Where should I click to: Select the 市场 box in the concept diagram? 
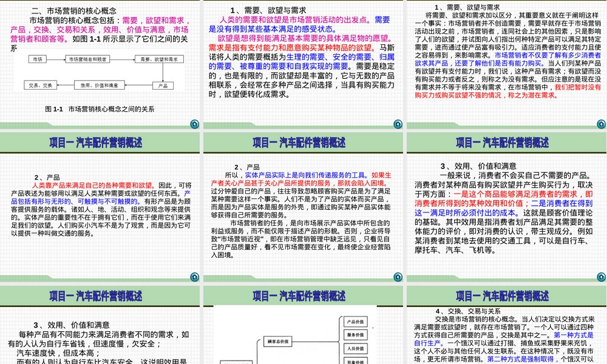coord(38,59)
